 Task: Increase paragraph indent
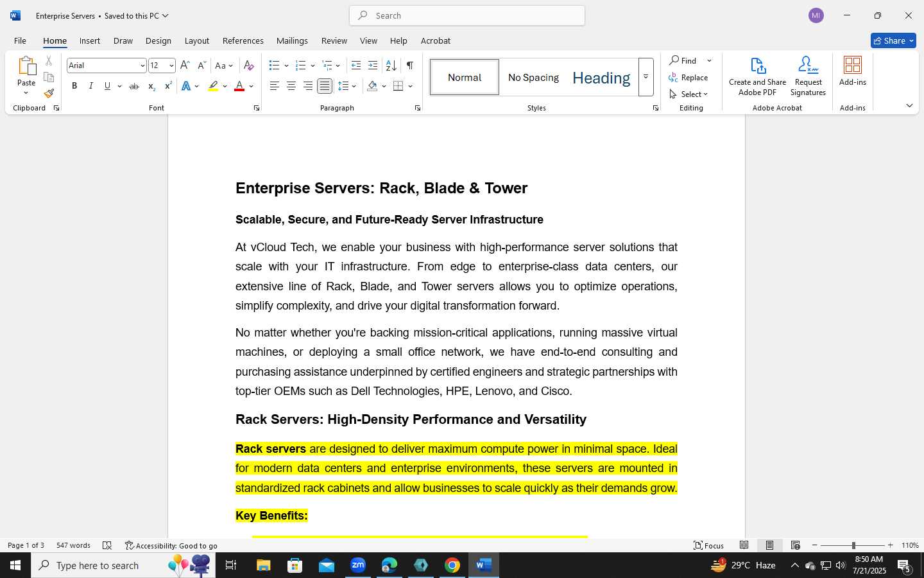[x=373, y=66]
